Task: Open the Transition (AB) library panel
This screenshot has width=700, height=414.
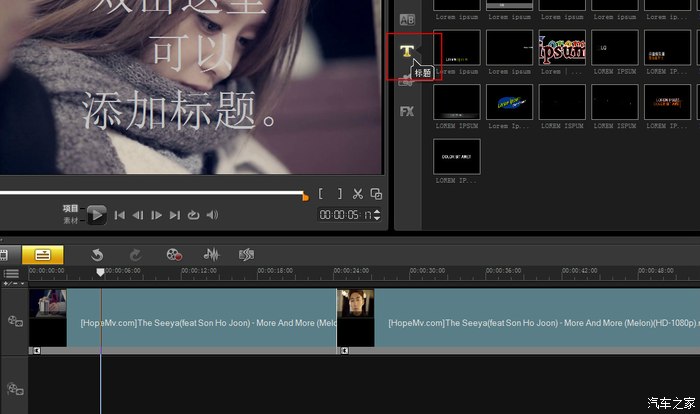Action: point(406,19)
